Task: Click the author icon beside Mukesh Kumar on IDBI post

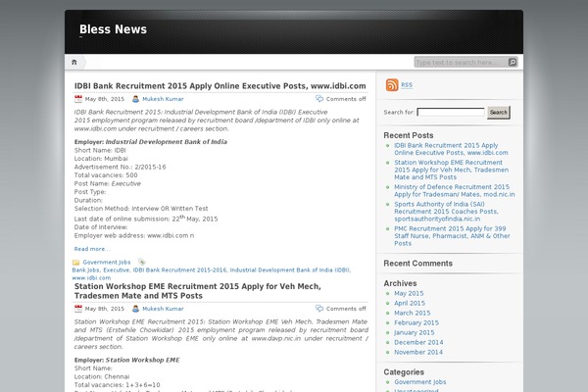Action: click(x=136, y=99)
